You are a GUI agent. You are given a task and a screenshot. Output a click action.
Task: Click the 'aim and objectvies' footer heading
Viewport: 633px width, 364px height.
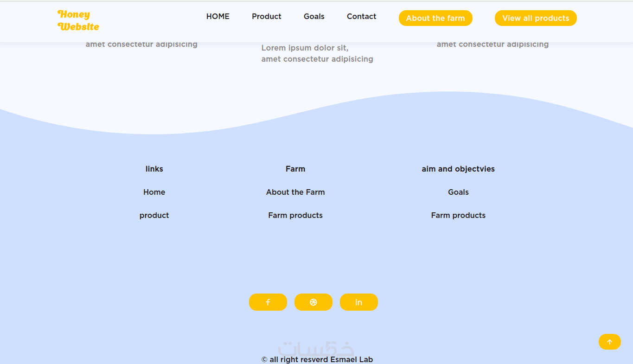(458, 169)
